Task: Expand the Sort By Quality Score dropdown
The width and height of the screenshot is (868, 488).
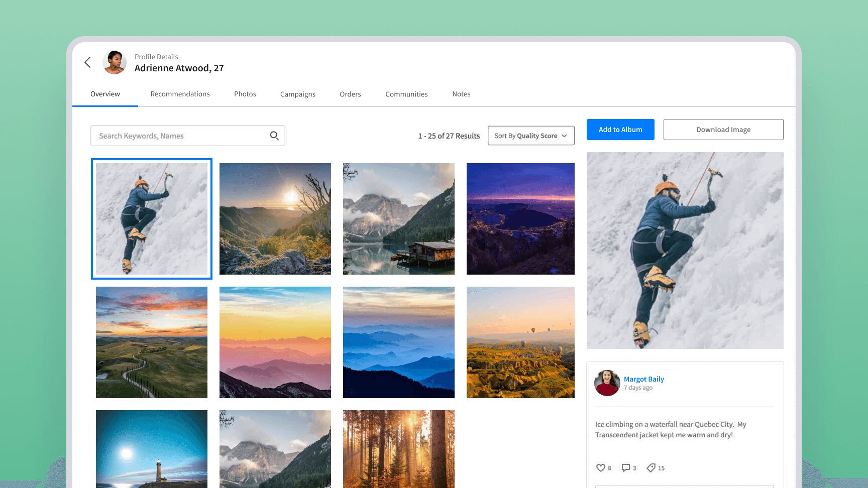Action: [531, 136]
